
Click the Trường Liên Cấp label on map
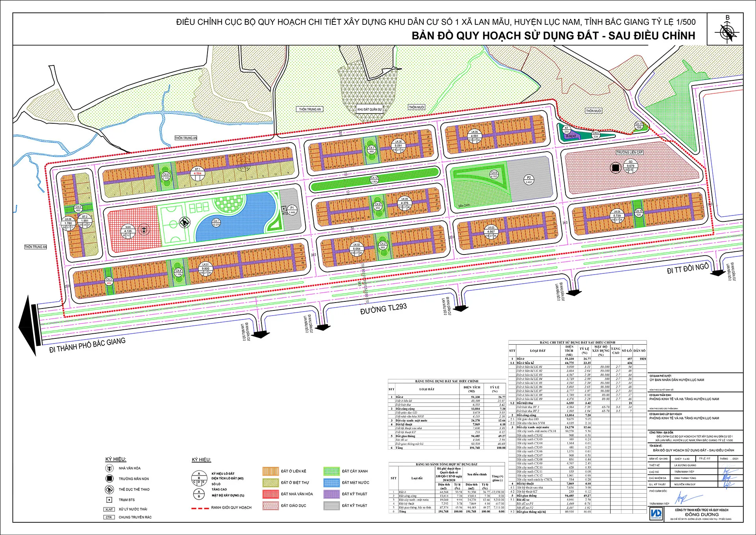point(629,152)
